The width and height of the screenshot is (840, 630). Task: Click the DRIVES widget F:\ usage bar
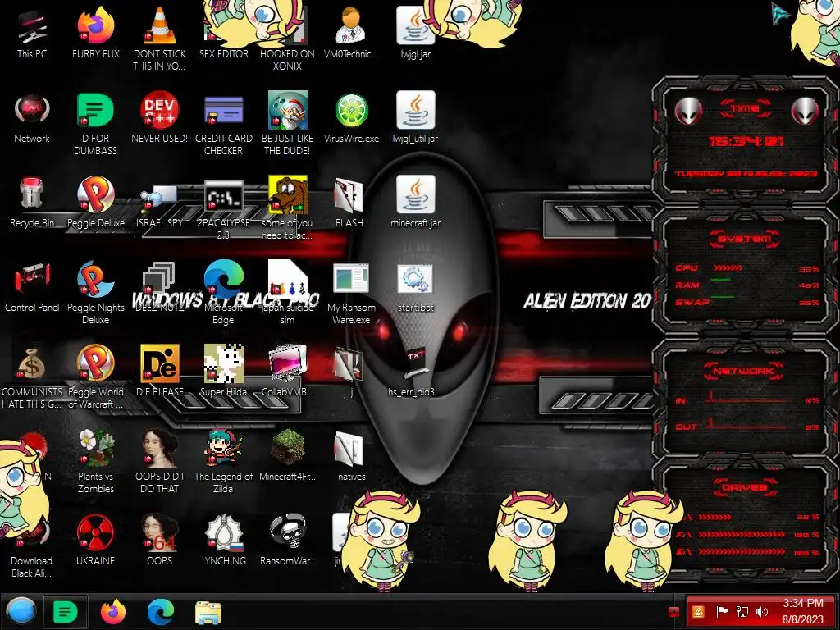point(742,535)
